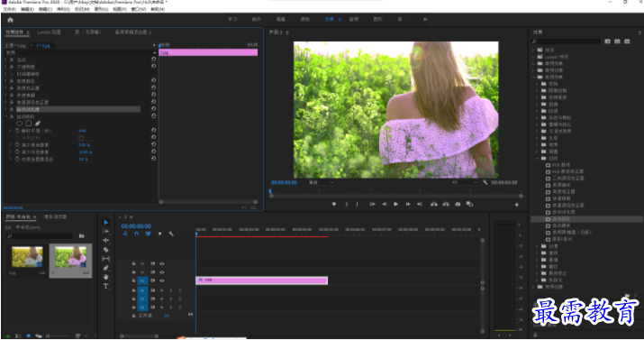Select the Razor tool in the tools panel
The image size is (644, 340).
106,250
